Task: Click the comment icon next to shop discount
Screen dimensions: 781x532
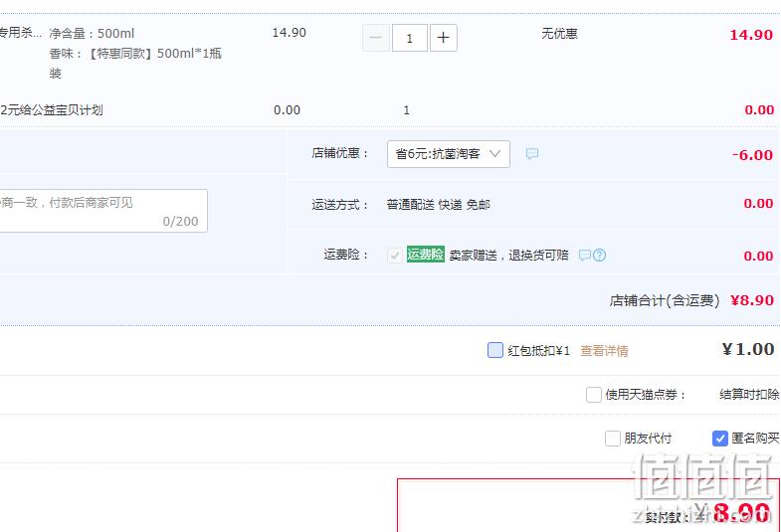Action: (x=532, y=154)
